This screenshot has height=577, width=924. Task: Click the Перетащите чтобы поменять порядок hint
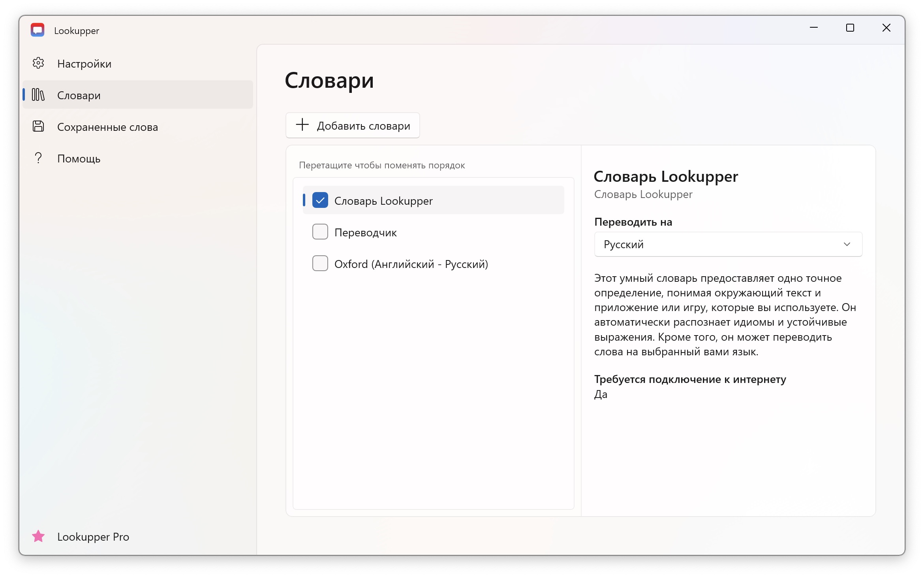[382, 165]
